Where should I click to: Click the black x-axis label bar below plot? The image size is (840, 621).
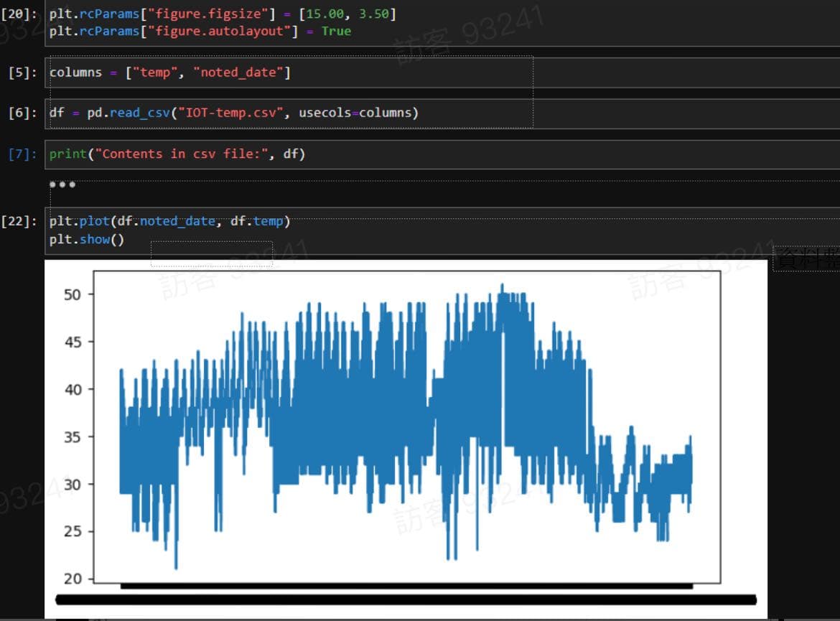coord(406,599)
